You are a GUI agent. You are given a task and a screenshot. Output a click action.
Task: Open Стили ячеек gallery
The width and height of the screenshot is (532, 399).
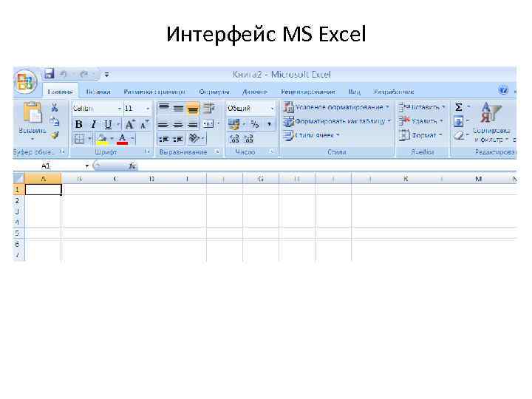312,135
